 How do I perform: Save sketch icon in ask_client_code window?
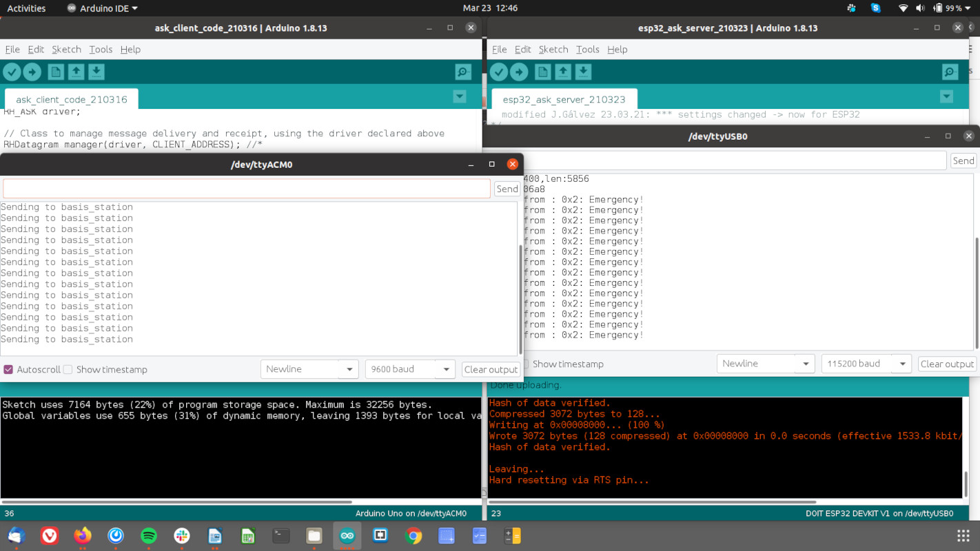point(96,72)
